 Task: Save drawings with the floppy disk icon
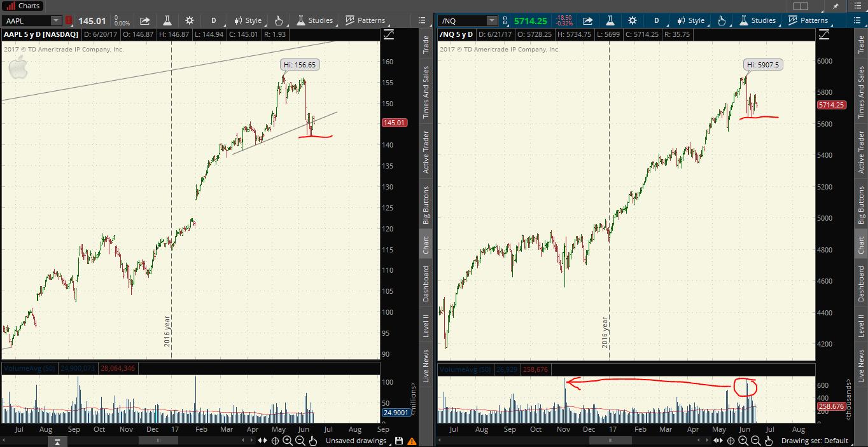(x=399, y=441)
